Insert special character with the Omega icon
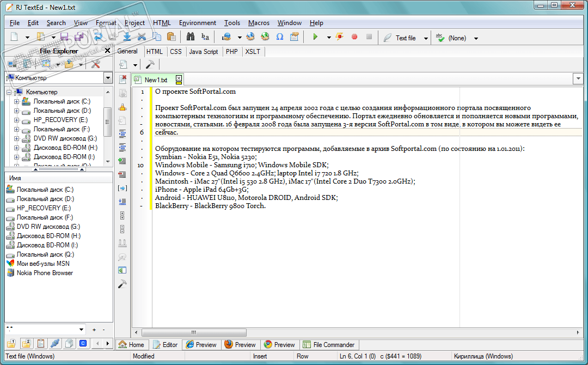 (280, 36)
